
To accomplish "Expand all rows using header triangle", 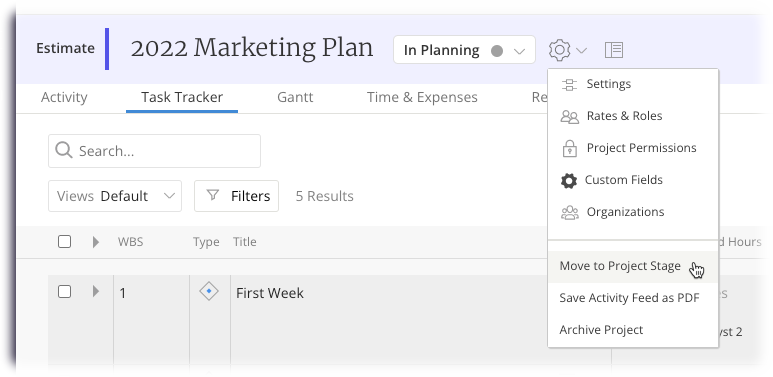I will tap(96, 241).
